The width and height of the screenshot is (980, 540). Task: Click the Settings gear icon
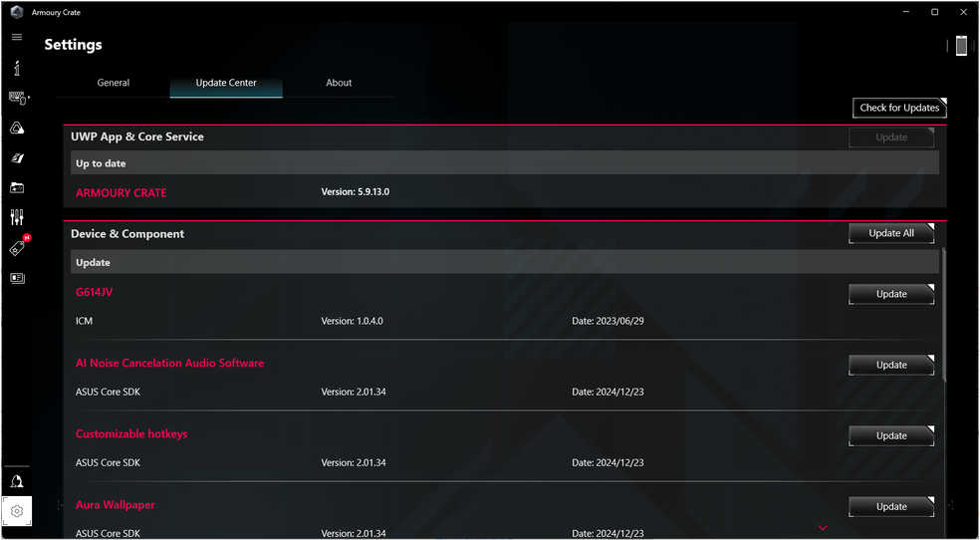tap(17, 511)
